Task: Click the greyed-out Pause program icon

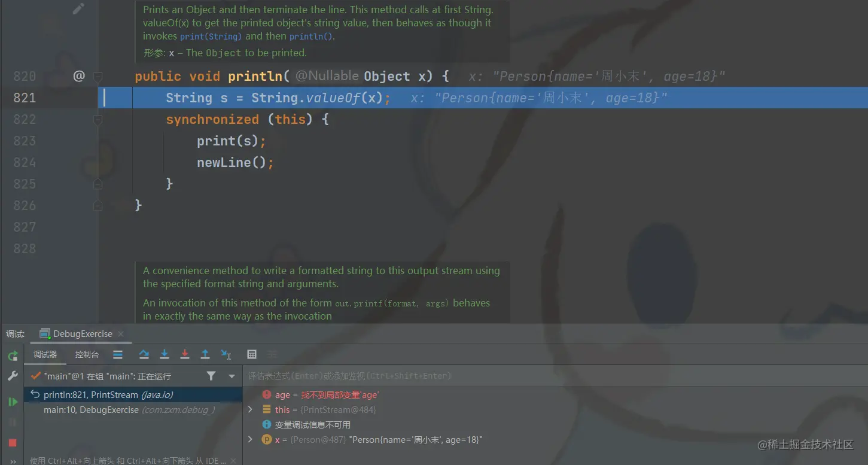Action: pyautogui.click(x=13, y=422)
